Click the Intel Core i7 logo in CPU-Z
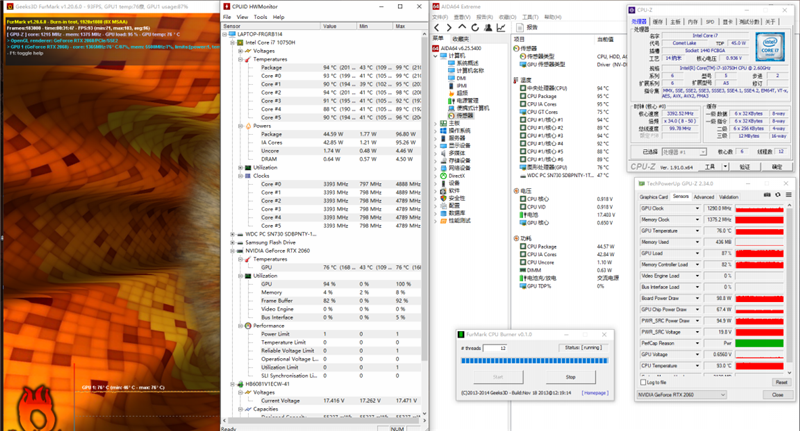This screenshot has width=800, height=431. click(x=770, y=47)
